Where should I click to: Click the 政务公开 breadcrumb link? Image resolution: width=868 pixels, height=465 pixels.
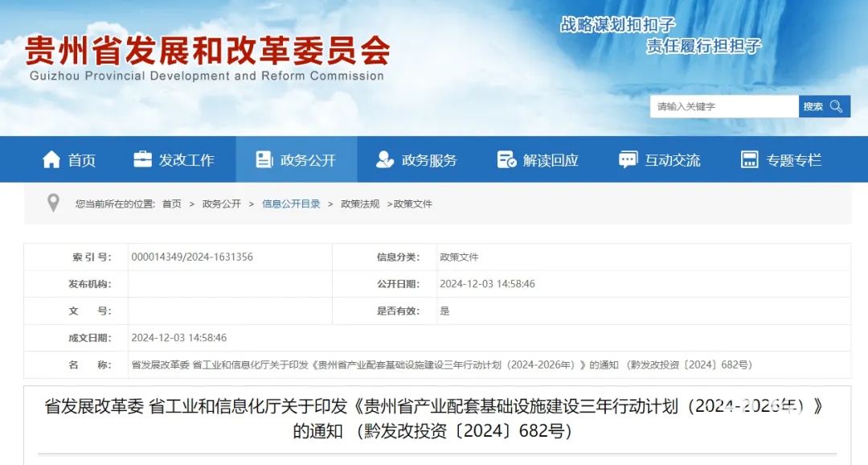click(221, 204)
